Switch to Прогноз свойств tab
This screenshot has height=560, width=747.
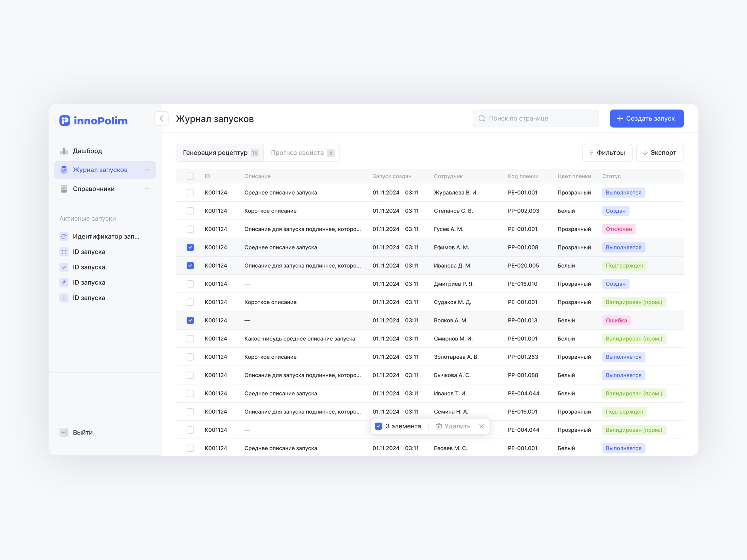(x=302, y=153)
